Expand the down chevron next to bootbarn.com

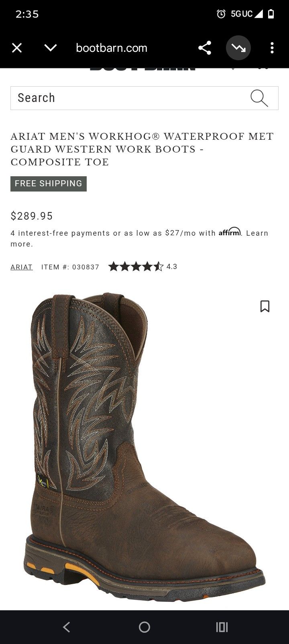point(51,48)
